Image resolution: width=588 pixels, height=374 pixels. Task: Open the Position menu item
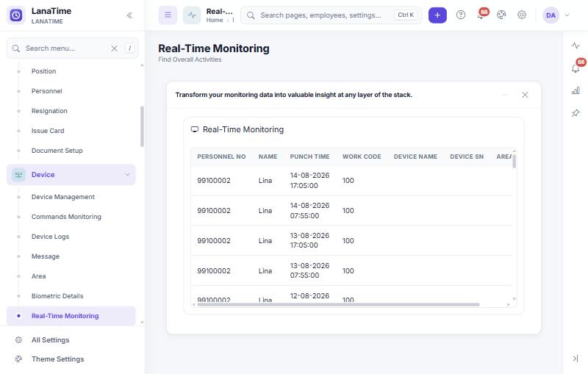tap(44, 71)
